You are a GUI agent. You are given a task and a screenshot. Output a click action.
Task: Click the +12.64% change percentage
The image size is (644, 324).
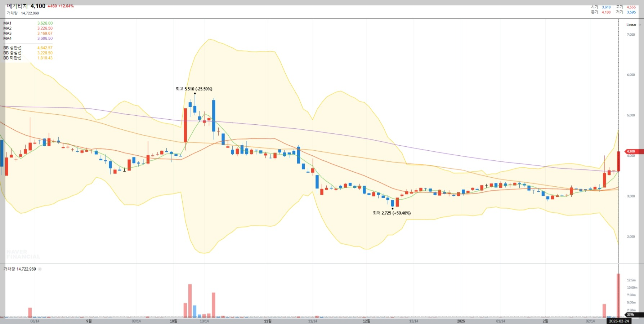click(66, 6)
